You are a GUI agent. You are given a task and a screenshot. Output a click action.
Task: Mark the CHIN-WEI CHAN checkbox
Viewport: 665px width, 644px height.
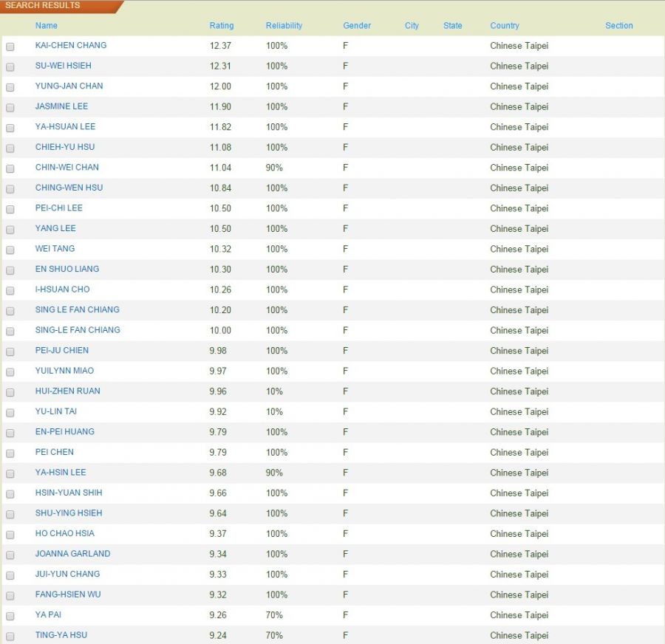[x=10, y=168]
